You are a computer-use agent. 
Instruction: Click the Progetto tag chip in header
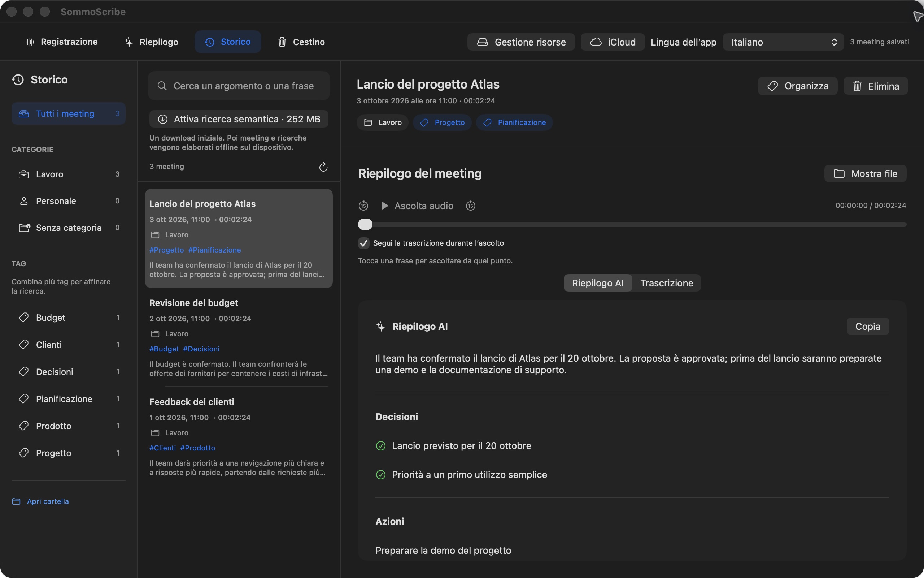[x=442, y=122]
